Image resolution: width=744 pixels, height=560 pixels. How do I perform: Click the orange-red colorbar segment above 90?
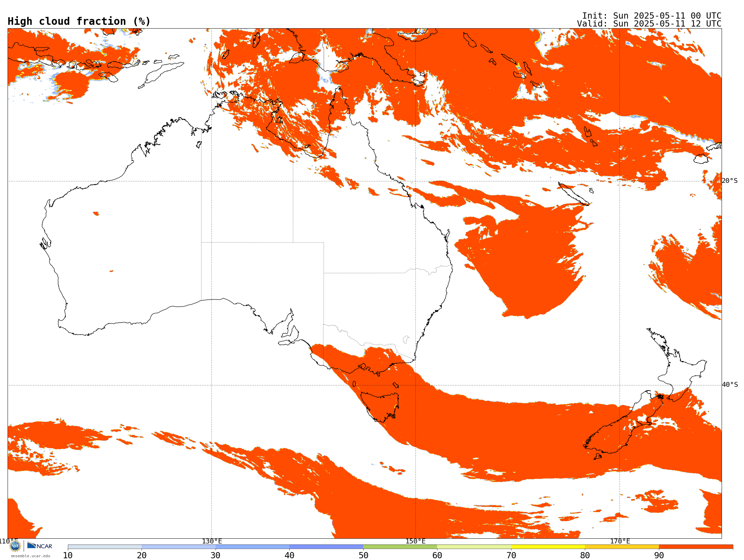pyautogui.click(x=696, y=547)
